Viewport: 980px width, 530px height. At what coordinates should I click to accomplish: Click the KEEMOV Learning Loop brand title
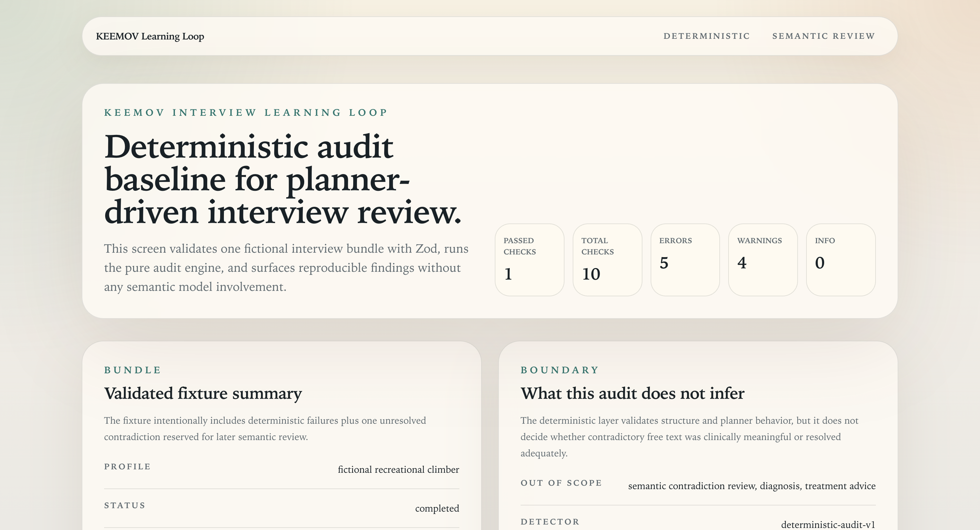click(x=150, y=36)
